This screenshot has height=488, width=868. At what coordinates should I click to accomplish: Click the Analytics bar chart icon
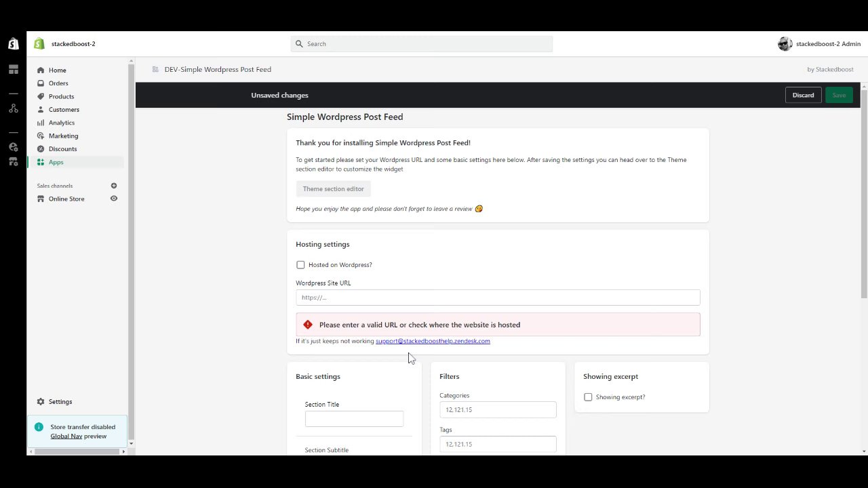tap(41, 123)
